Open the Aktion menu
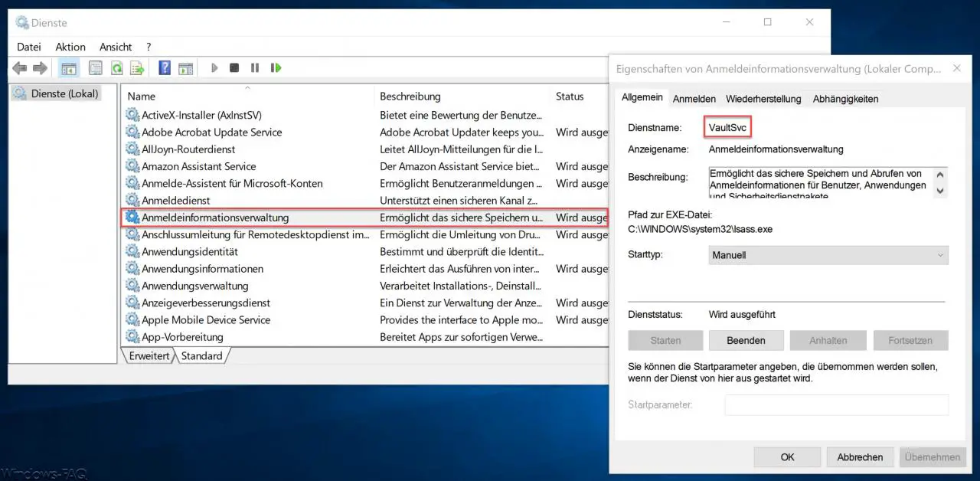Screen dimensions: 980x481 [x=70, y=47]
